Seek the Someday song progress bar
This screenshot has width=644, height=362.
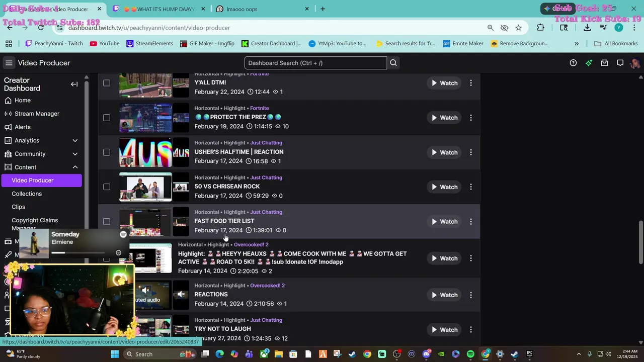(78, 253)
